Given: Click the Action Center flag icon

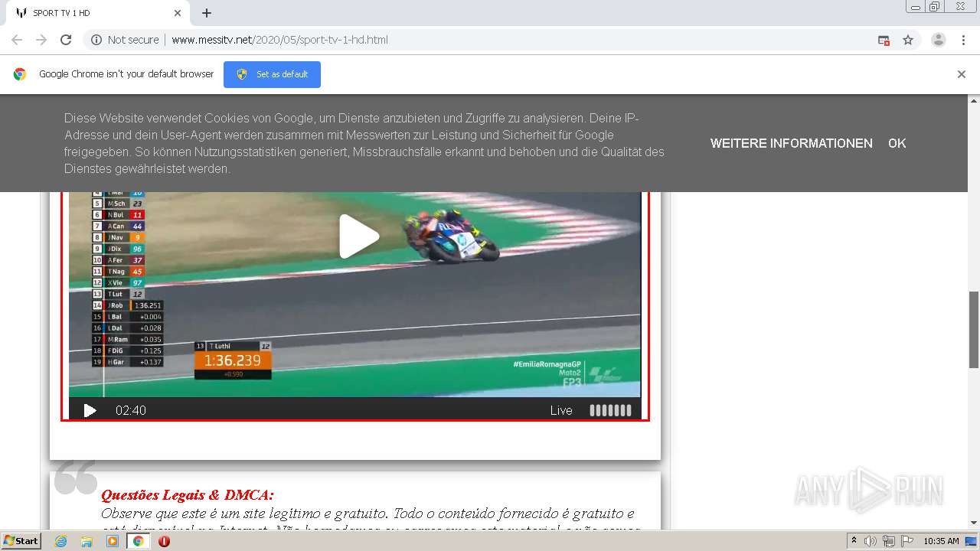Looking at the screenshot, I should [x=906, y=541].
